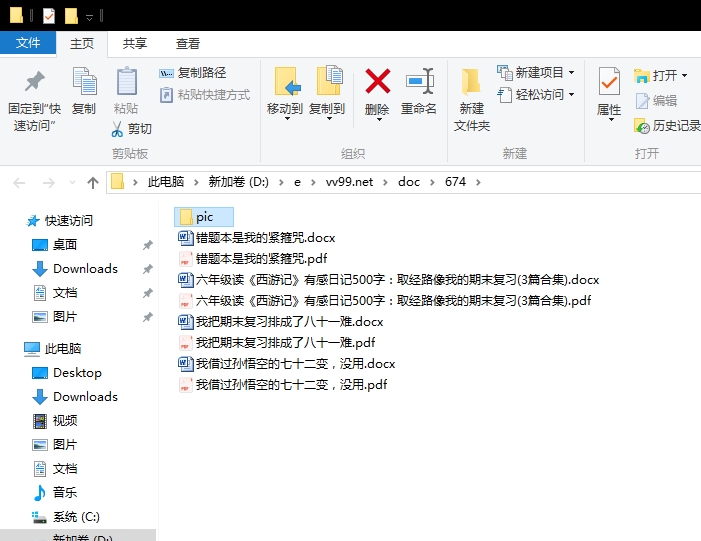Click the New Folder icon
This screenshot has height=541, width=701.
[x=471, y=82]
